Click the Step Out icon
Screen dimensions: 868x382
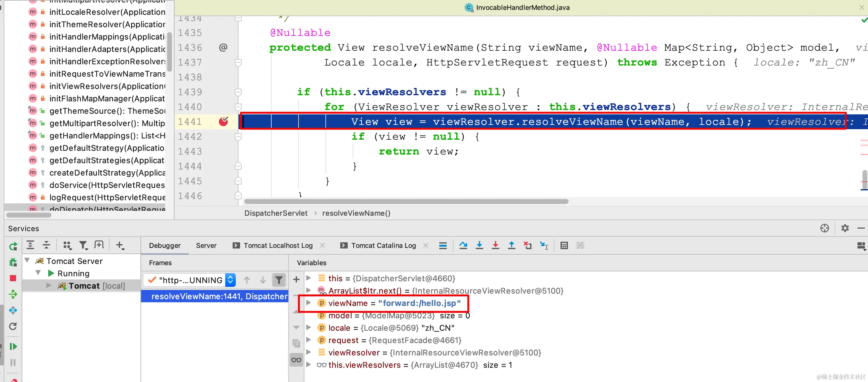[512, 245]
